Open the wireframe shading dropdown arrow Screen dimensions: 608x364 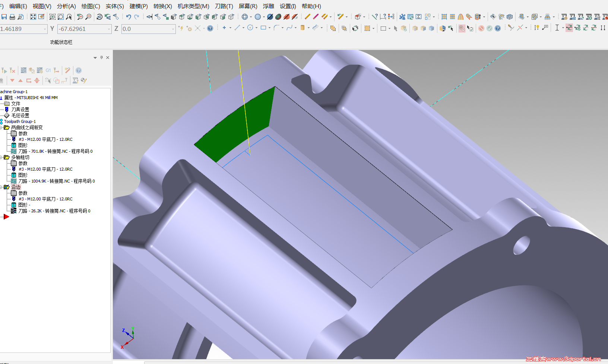tap(251, 17)
